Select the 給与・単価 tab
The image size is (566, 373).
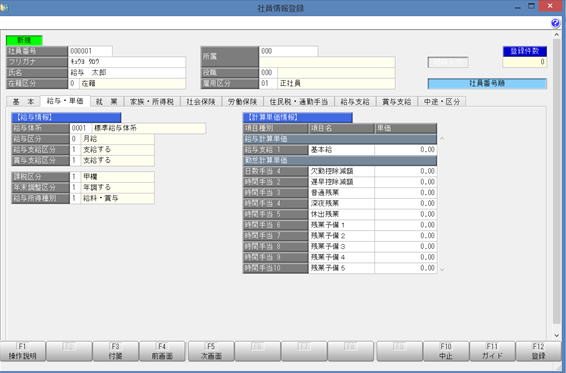click(65, 101)
